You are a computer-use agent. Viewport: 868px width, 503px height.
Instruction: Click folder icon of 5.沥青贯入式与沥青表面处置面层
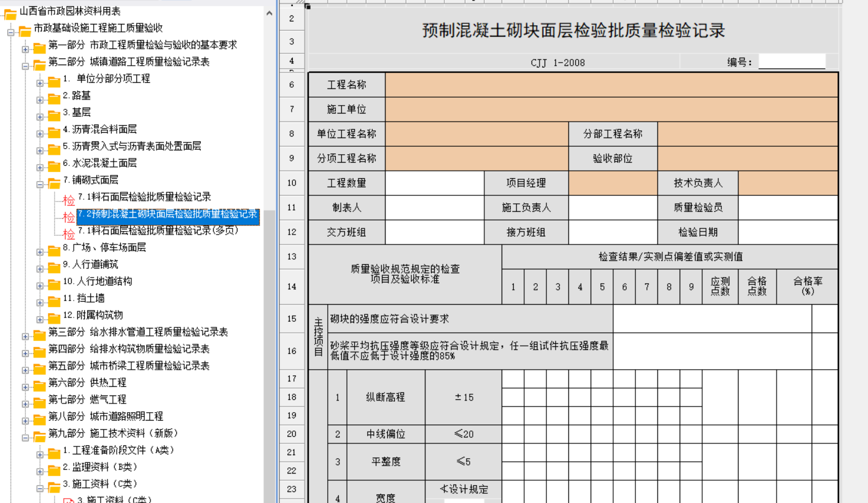pyautogui.click(x=53, y=149)
